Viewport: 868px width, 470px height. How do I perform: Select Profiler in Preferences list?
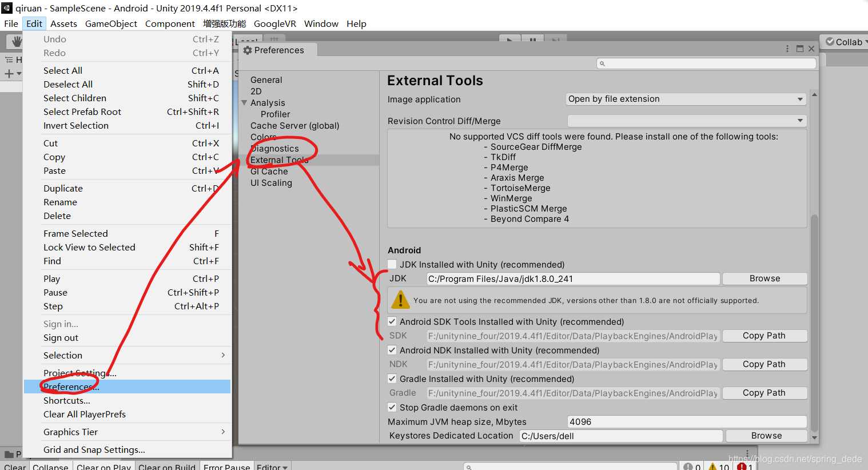pyautogui.click(x=276, y=114)
